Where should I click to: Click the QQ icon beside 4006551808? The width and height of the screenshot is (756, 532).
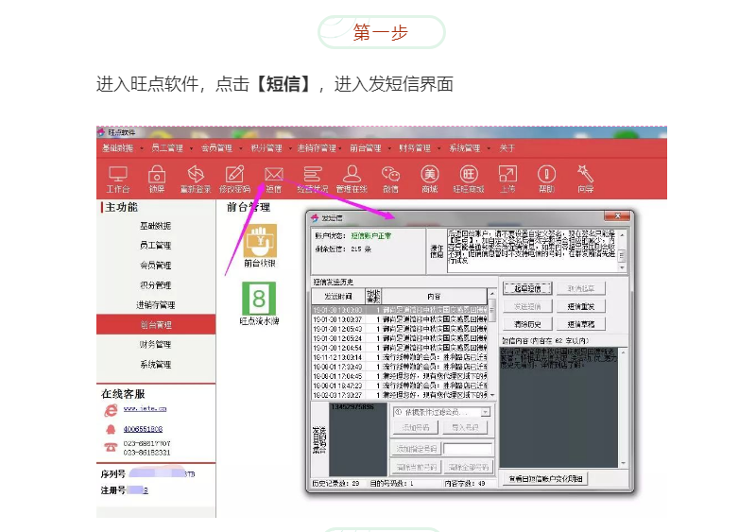[111, 429]
